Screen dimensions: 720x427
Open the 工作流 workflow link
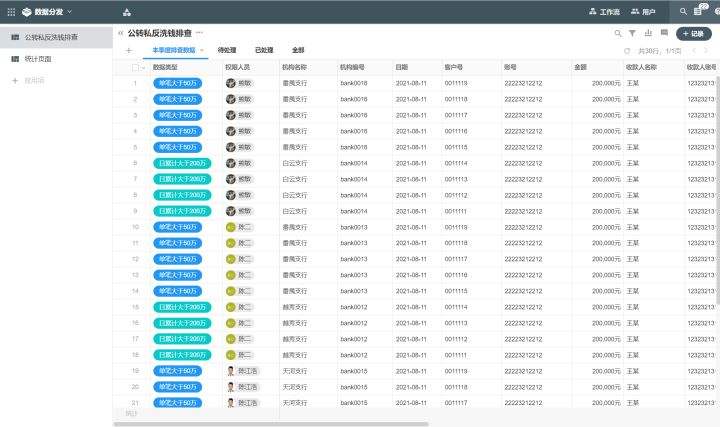coord(604,12)
